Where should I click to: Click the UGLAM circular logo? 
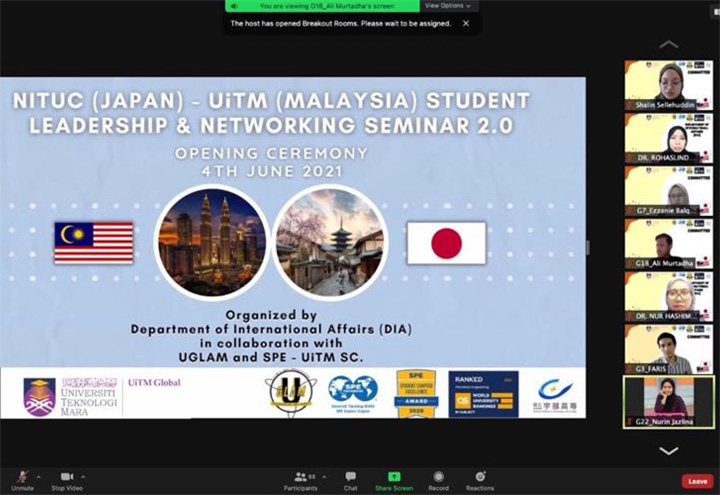pyautogui.click(x=291, y=393)
